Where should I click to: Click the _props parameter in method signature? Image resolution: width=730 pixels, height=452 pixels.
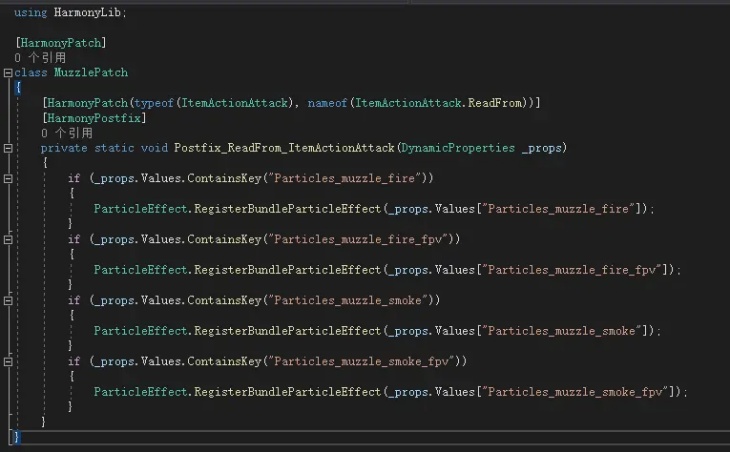(x=544, y=148)
